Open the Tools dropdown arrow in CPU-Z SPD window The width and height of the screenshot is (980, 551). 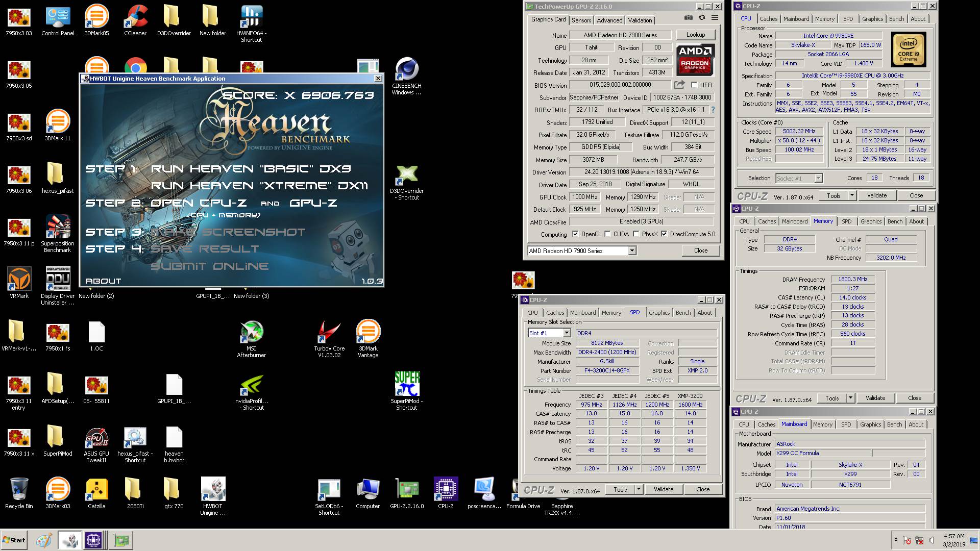click(638, 489)
